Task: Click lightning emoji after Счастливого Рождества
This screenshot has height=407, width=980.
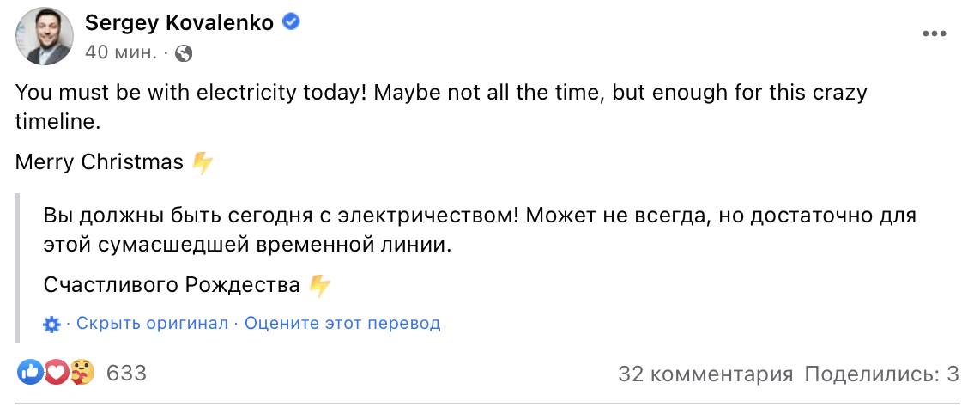Action: point(319,286)
